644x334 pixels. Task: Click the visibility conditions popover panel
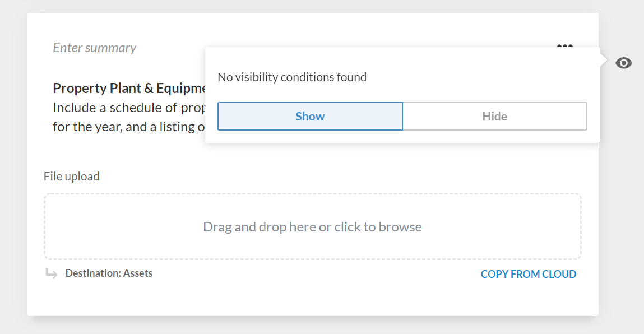click(402, 95)
